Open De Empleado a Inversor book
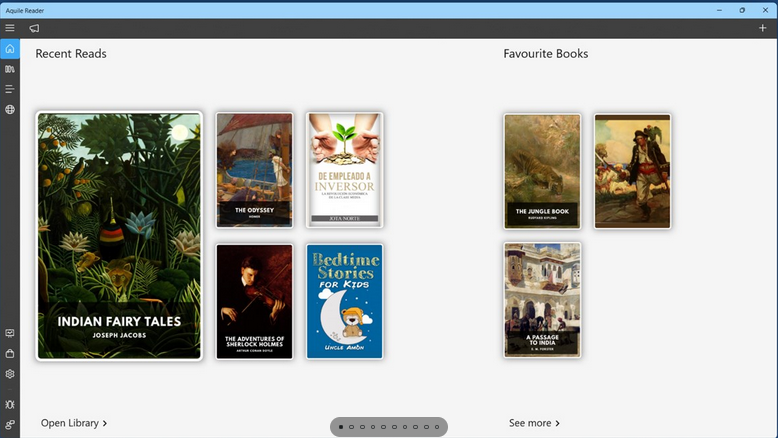Image resolution: width=778 pixels, height=438 pixels. click(344, 170)
